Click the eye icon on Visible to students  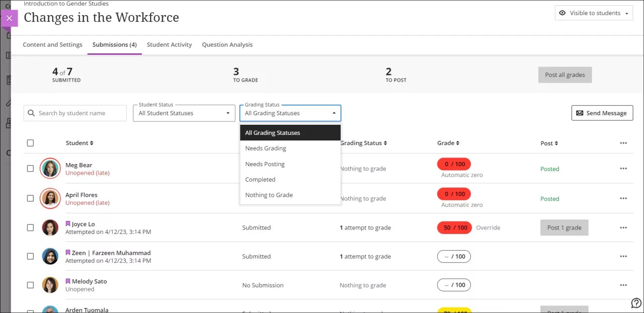pyautogui.click(x=563, y=13)
